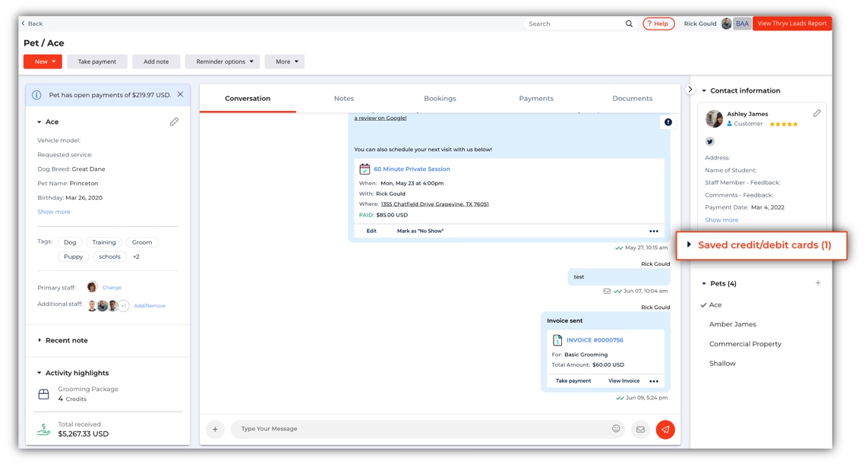This screenshot has height=470, width=868.
Task: Add a new pet with plus icon
Action: 818,283
